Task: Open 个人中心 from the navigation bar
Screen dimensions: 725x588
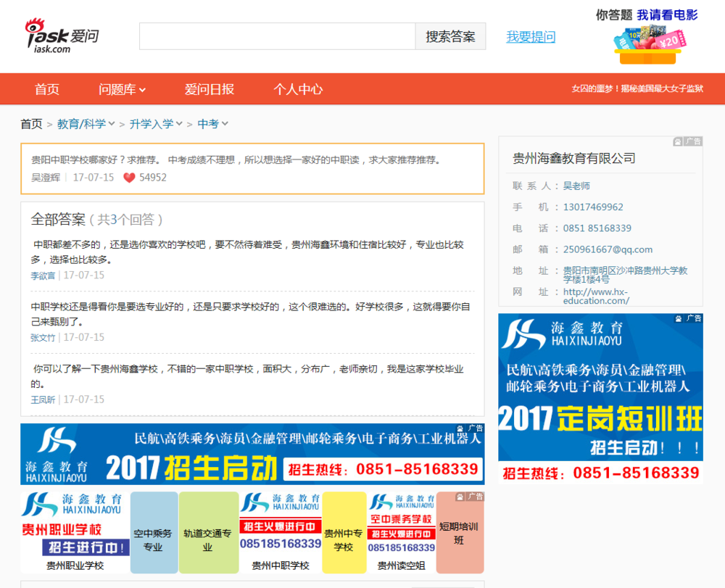Action: pos(298,89)
